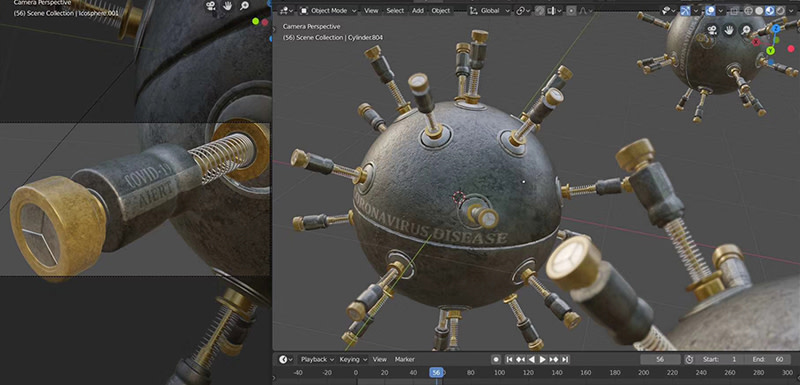Open the shading options dropdown arrow
This screenshot has height=385, width=800.
pyautogui.click(x=792, y=10)
